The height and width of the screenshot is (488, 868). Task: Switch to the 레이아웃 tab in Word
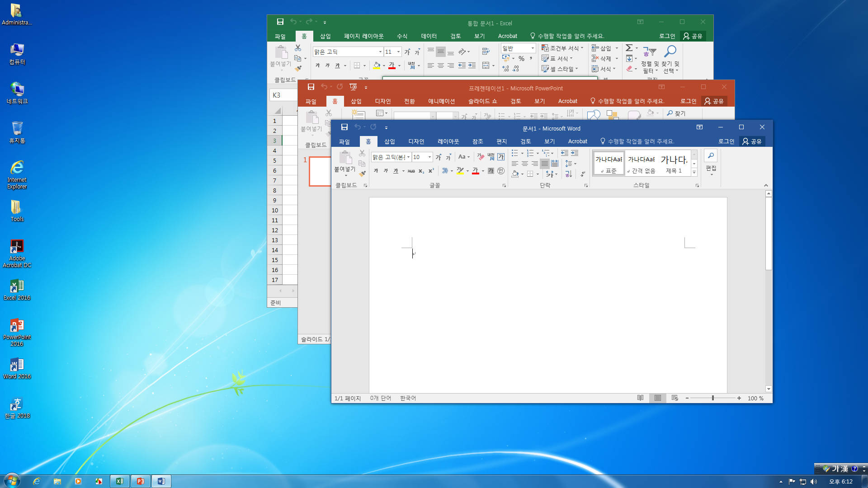click(448, 141)
